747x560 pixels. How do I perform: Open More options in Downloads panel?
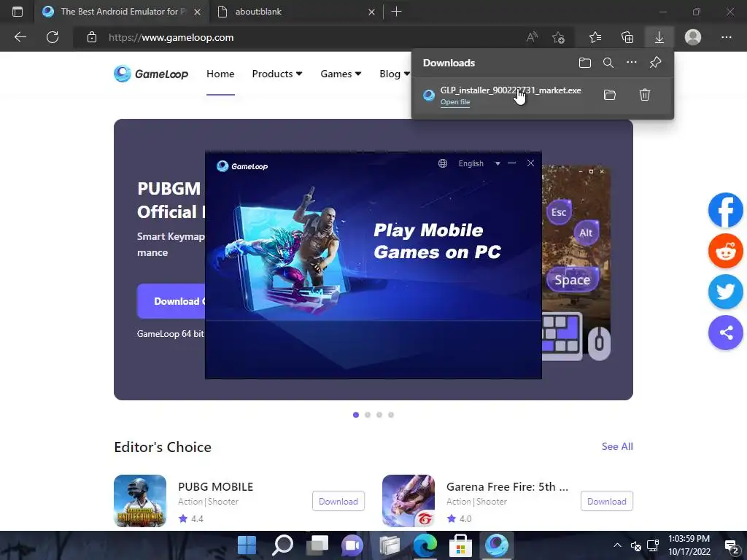pos(632,63)
